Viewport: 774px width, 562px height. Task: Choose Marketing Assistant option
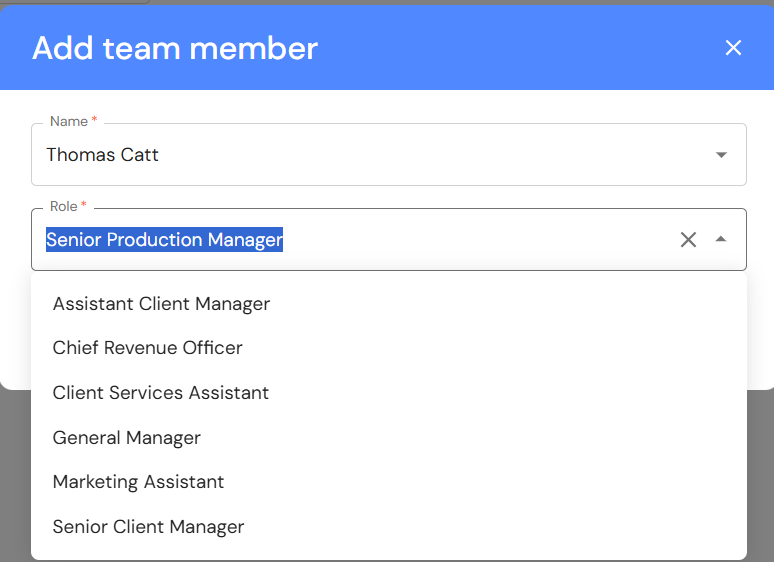[x=138, y=482]
